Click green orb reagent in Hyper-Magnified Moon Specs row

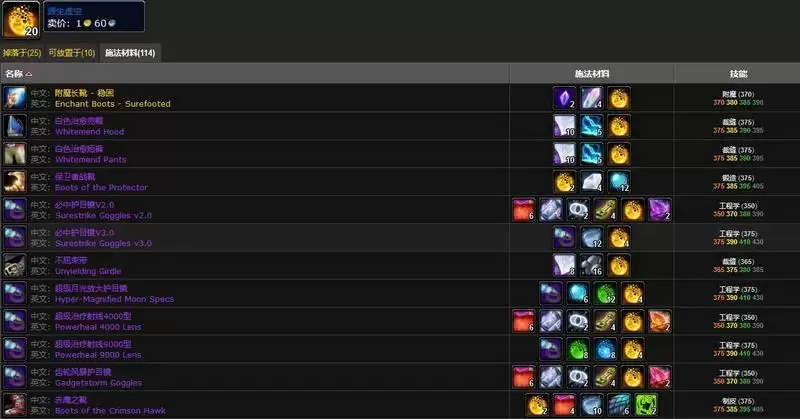point(606,294)
